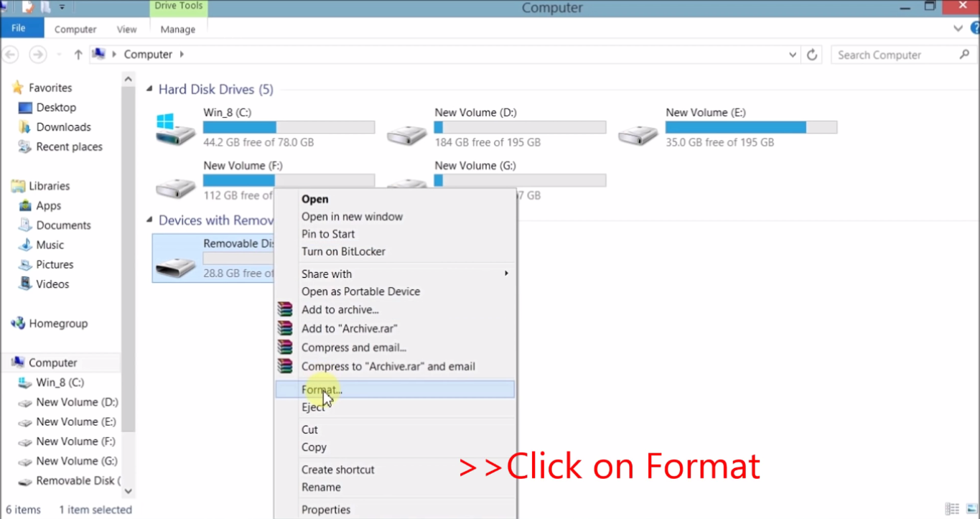Click the navigation pane scroll-down arrow
This screenshot has width=980, height=519.
(x=128, y=491)
